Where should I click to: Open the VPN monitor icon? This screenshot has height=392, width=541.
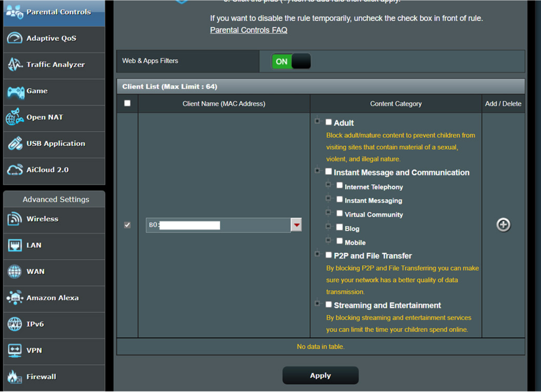pos(15,350)
